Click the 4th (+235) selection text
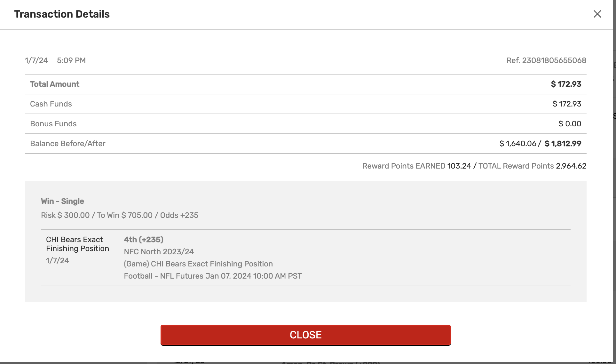The width and height of the screenshot is (616, 364). (144, 240)
